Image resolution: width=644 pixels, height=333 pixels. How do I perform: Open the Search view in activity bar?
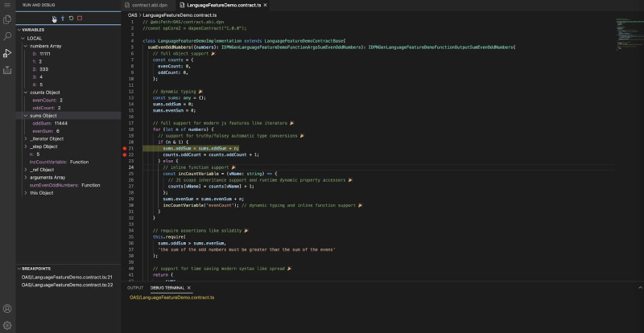[7, 35]
